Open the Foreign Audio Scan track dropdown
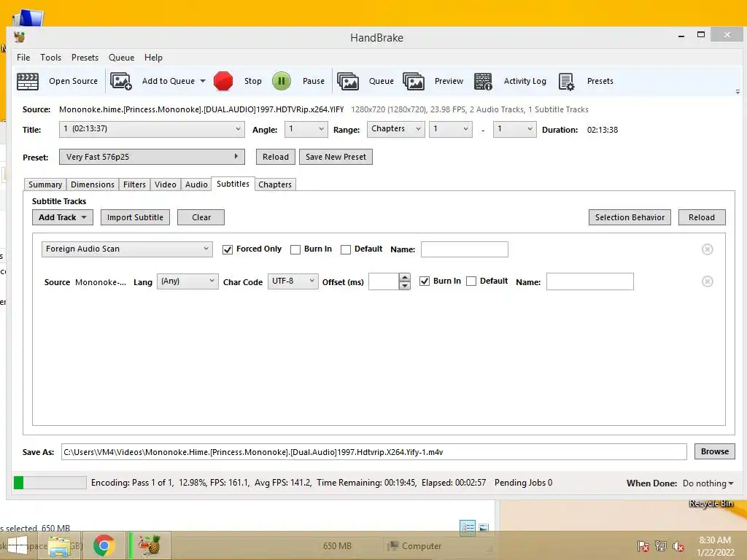747x560 pixels. coord(127,249)
